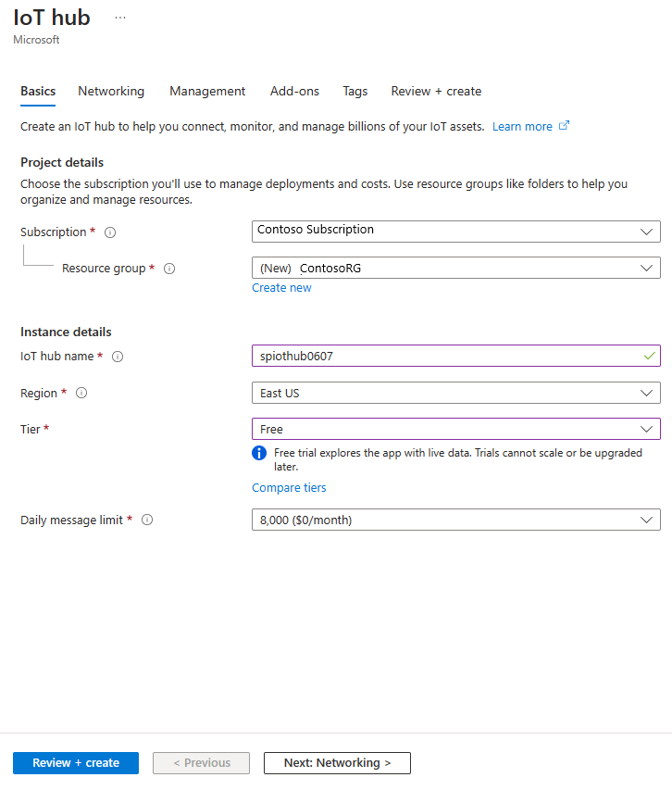
Task: Switch to the Networking tab
Action: click(x=111, y=91)
